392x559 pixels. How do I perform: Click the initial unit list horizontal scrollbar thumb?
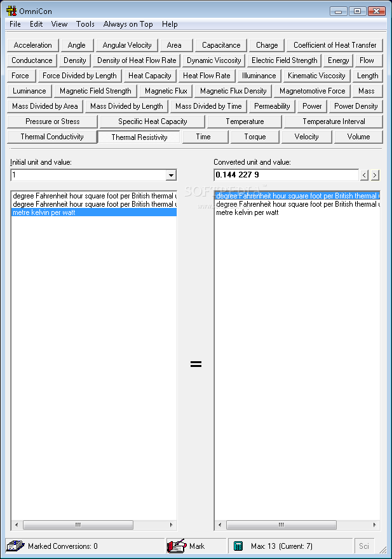coord(78,525)
